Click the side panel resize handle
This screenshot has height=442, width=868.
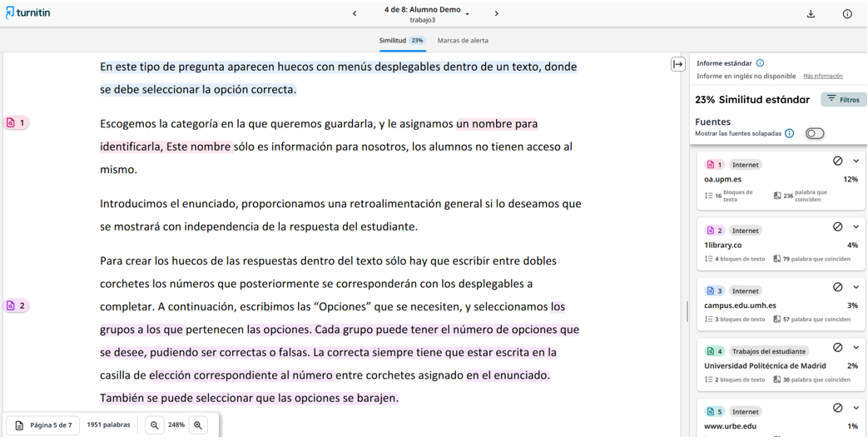coord(687,311)
